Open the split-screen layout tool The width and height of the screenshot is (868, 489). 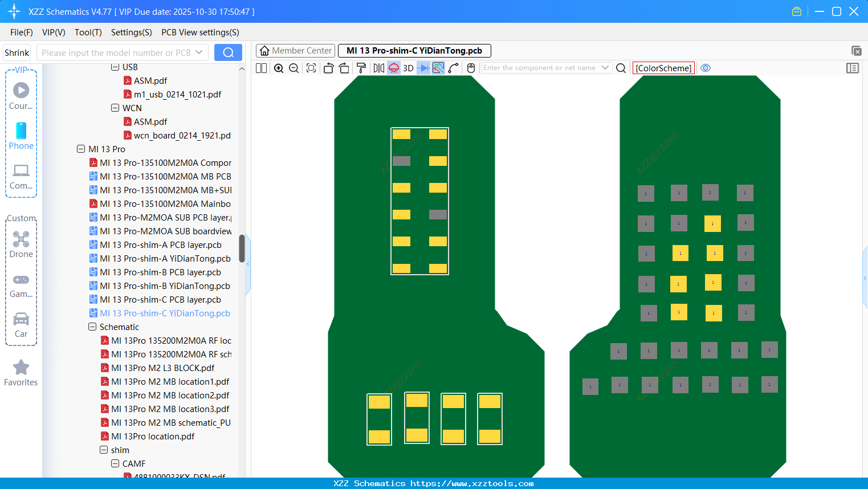point(260,68)
